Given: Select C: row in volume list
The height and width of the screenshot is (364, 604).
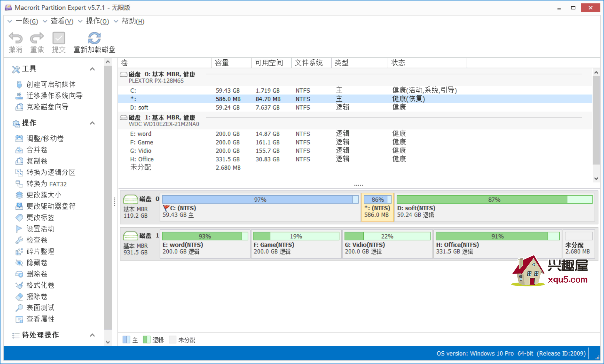Looking at the screenshot, I should coord(355,91).
